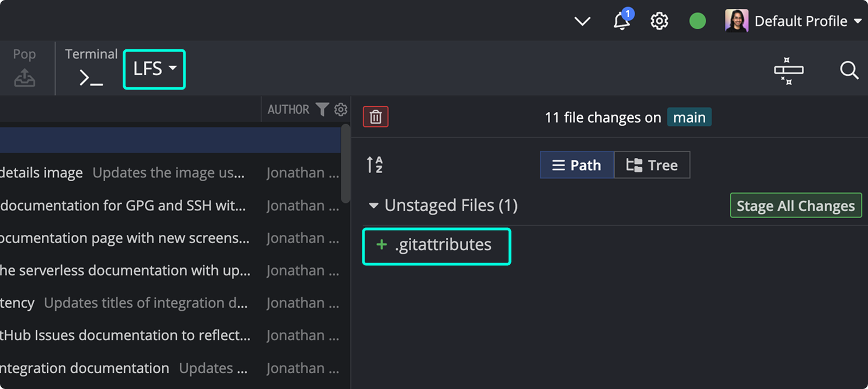Screen dimensions: 868x389
Task: Filter commits by author
Action: 322,110
